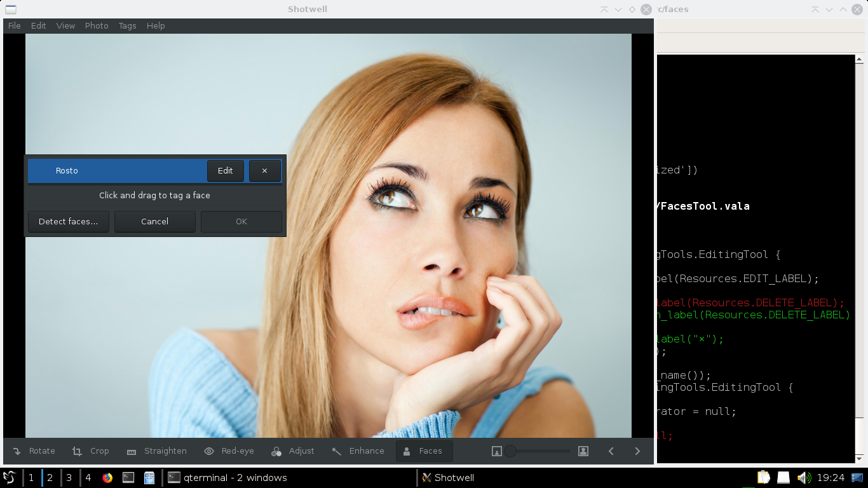868x488 pixels.
Task: Click the 19:24 clock
Action: (x=831, y=478)
